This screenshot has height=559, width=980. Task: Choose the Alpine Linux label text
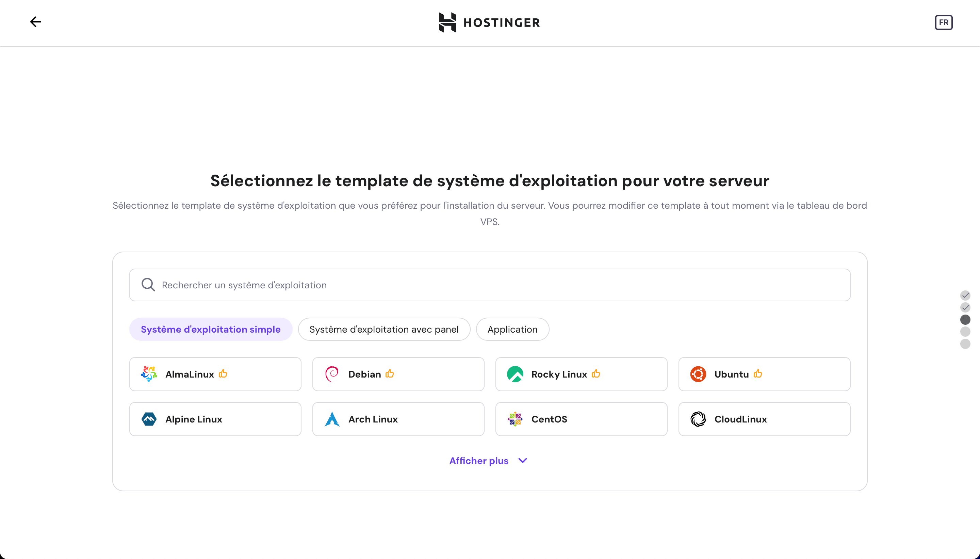tap(194, 419)
